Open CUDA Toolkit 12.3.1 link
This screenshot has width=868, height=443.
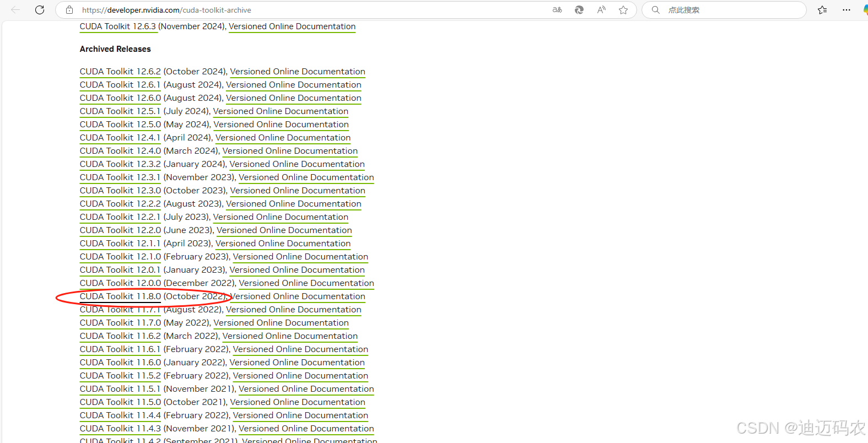(x=120, y=177)
